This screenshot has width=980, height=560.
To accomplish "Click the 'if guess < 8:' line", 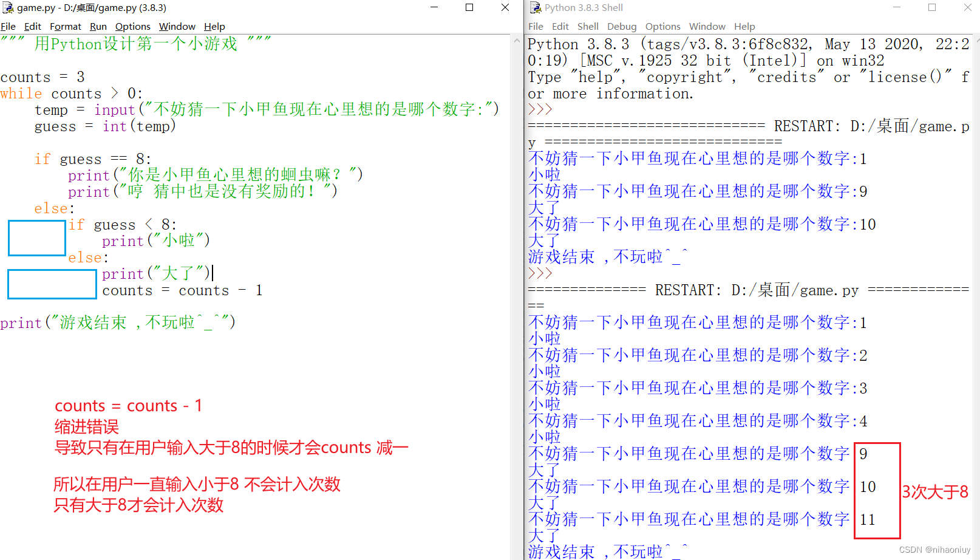I will [x=123, y=225].
